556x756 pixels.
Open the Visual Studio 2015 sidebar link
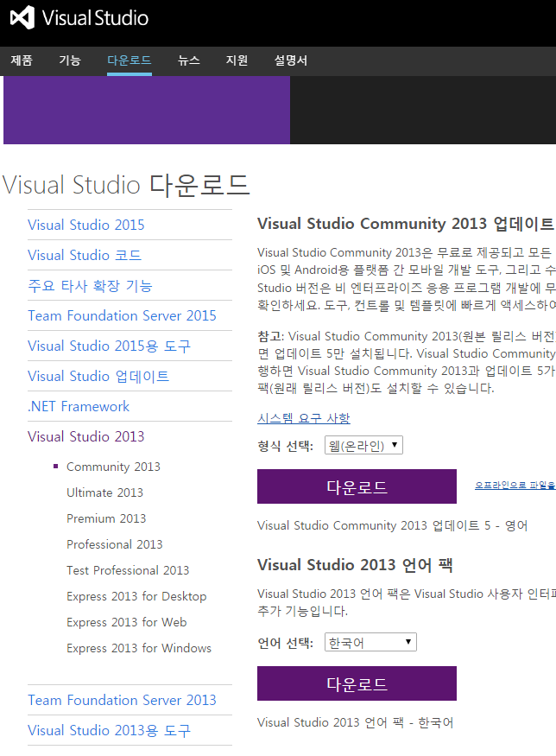pos(85,225)
